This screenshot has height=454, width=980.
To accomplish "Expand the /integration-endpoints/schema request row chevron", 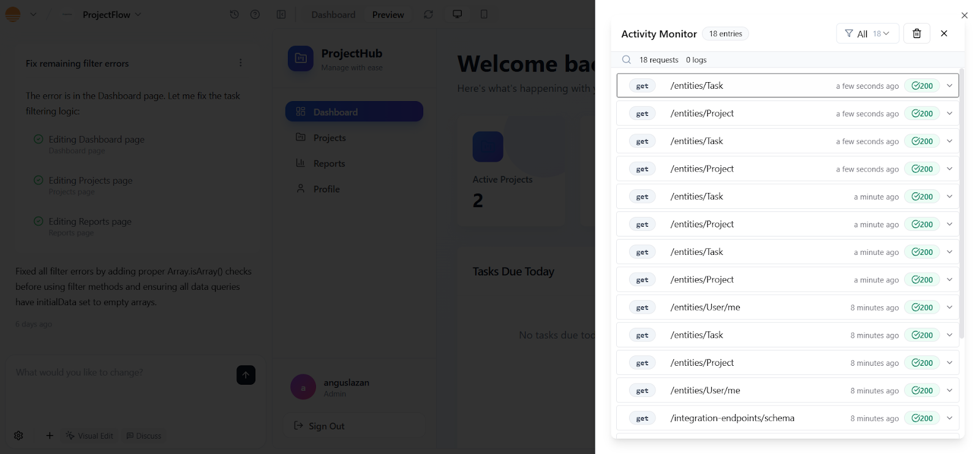I will tap(949, 418).
